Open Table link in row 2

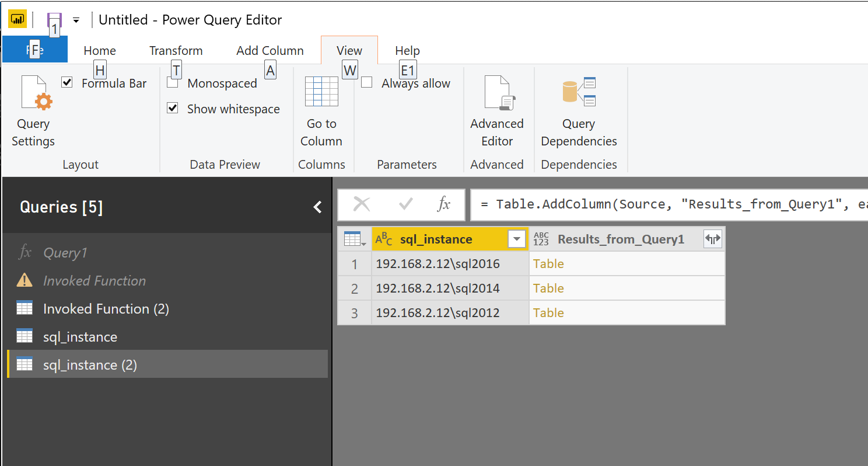pos(548,288)
